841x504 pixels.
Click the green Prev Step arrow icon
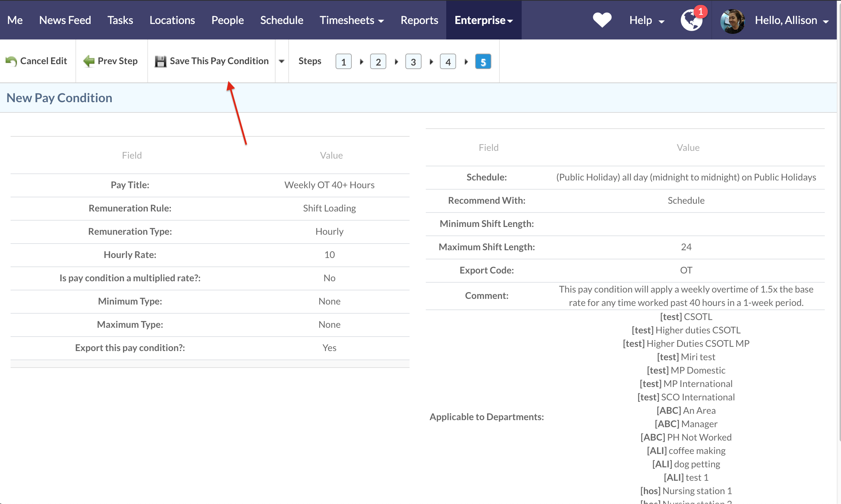89,61
